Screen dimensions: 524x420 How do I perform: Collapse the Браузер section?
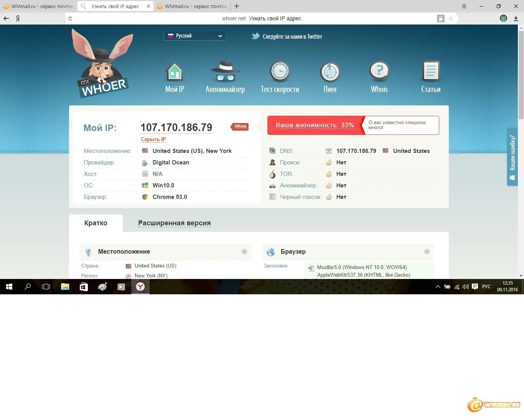pyautogui.click(x=427, y=251)
